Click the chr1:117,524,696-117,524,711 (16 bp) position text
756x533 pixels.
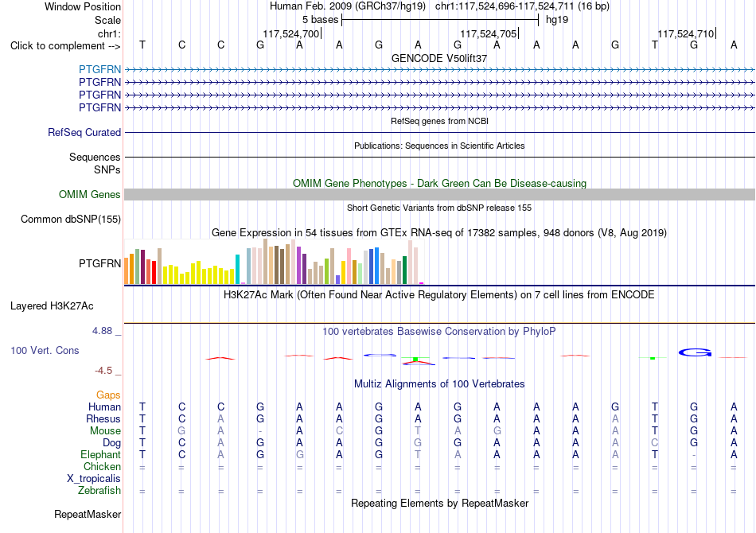(x=522, y=6)
